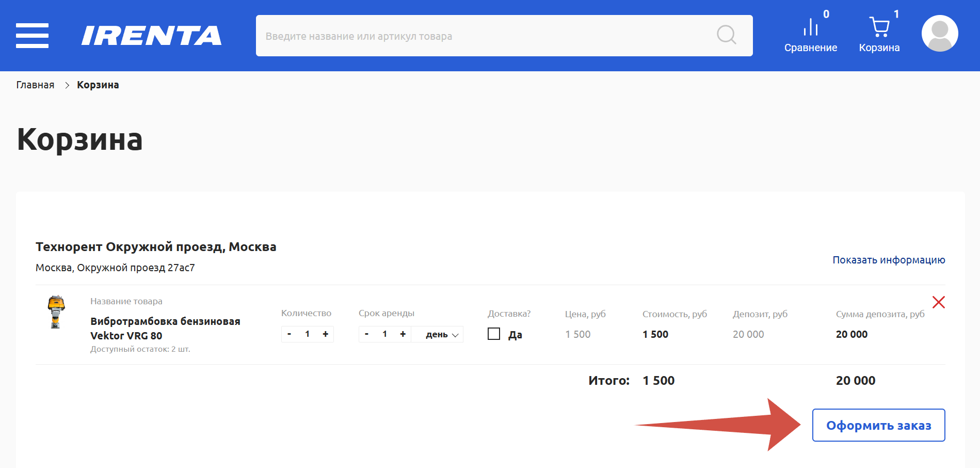The width and height of the screenshot is (980, 468).
Task: Decrease Количество with minus button
Action: pos(290,334)
